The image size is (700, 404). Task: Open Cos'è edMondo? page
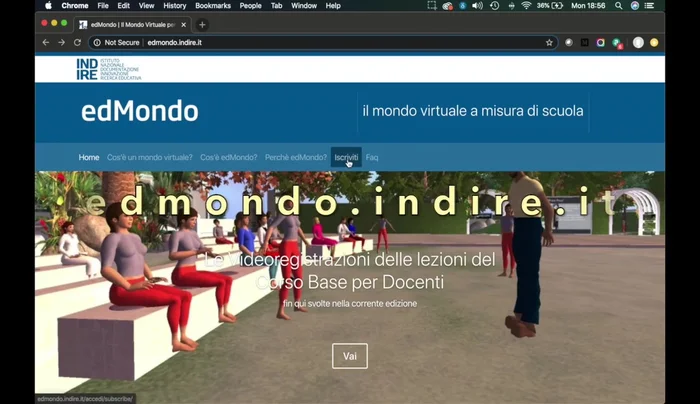[x=229, y=157]
